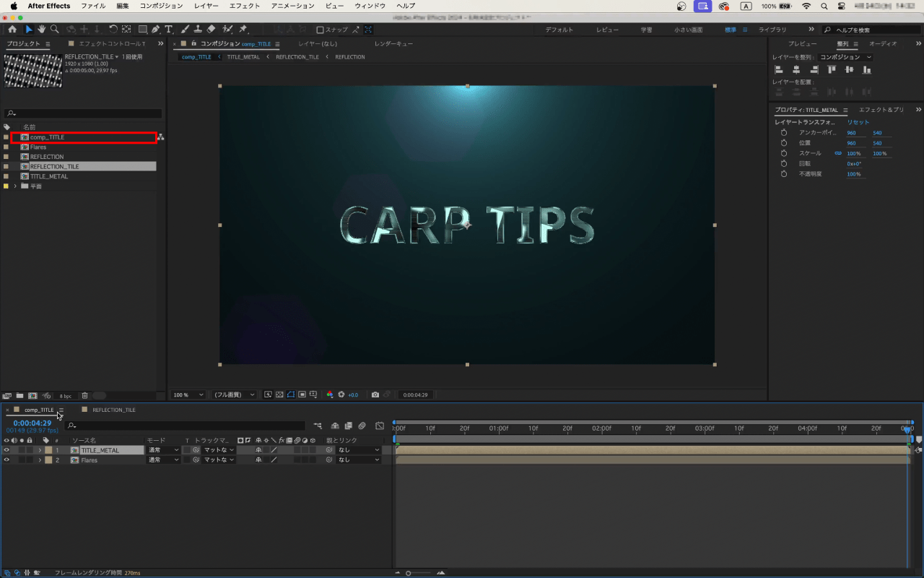The width and height of the screenshot is (924, 578).
Task: Select the Pen tool
Action: click(156, 30)
